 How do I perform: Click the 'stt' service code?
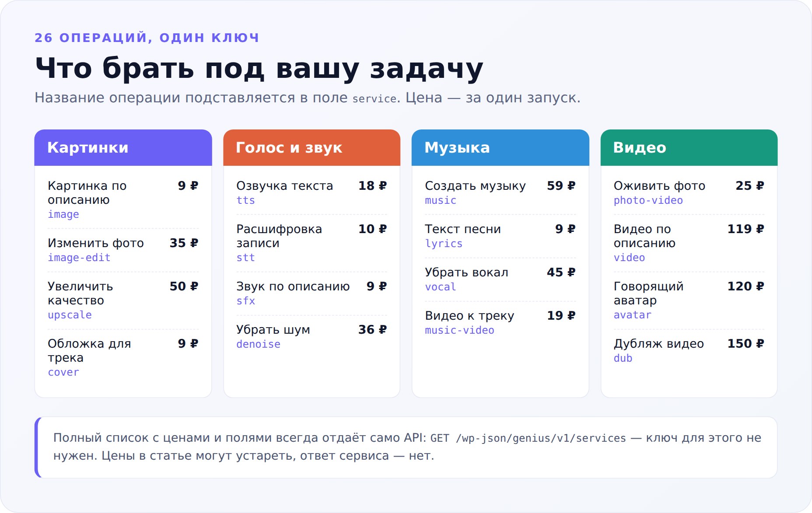click(245, 258)
